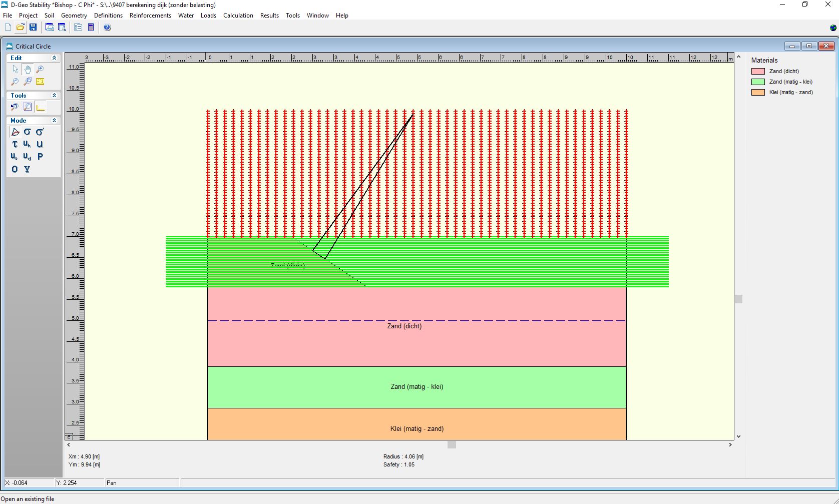Select the Zoom out tool
The width and height of the screenshot is (839, 504).
15,82
